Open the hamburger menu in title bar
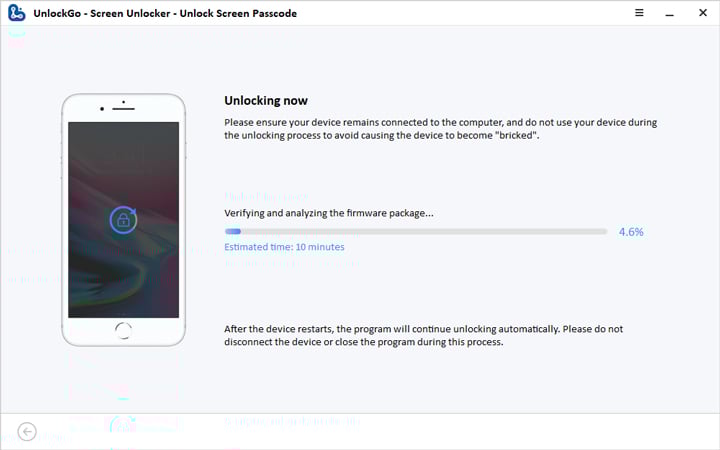Screen dimensions: 720x450 pos(639,14)
